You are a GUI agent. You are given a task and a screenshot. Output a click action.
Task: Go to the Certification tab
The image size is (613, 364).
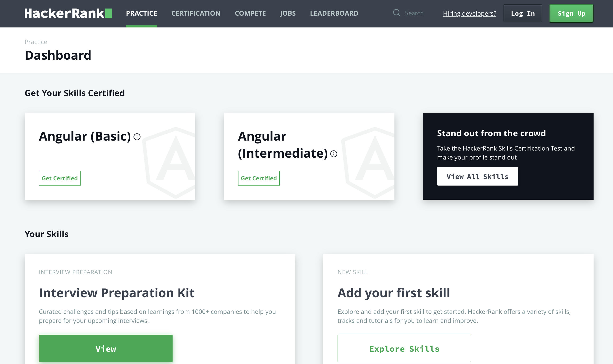(196, 13)
